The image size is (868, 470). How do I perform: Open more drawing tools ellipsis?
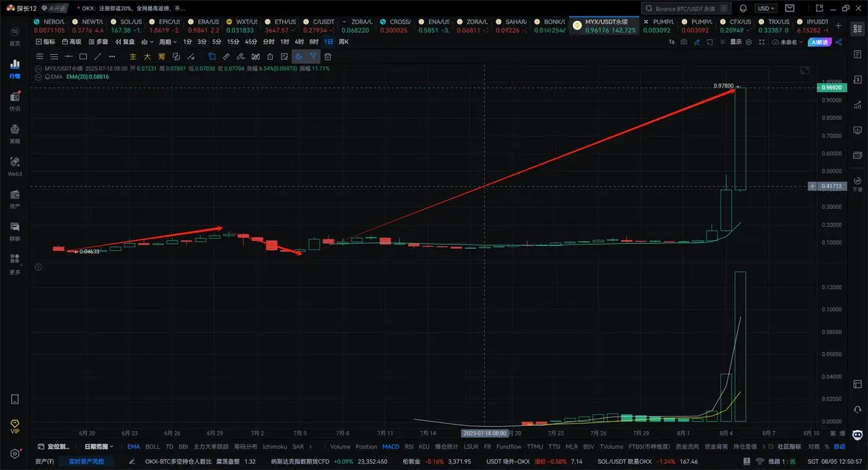click(112, 56)
